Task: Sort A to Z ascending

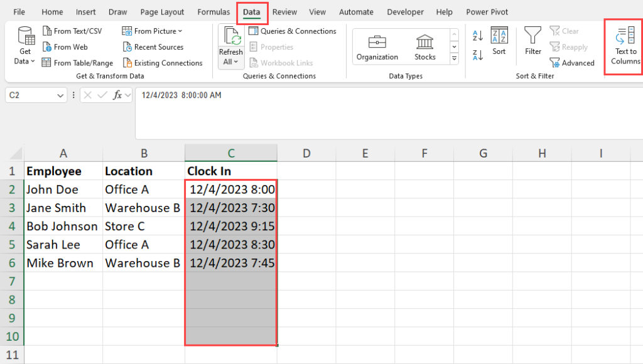Action: pos(478,36)
